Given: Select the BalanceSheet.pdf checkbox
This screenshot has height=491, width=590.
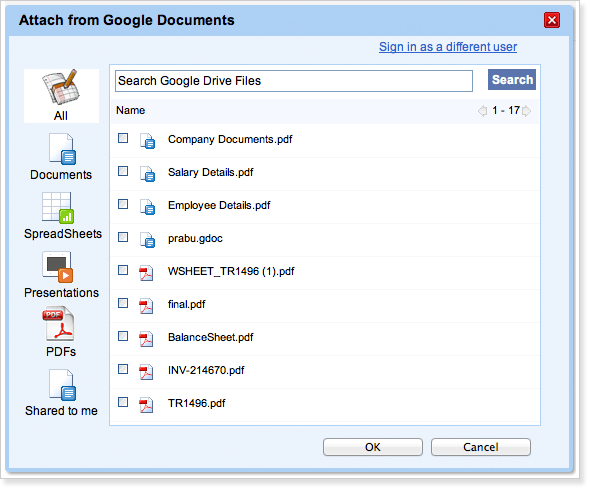Looking at the screenshot, I should coord(123,336).
